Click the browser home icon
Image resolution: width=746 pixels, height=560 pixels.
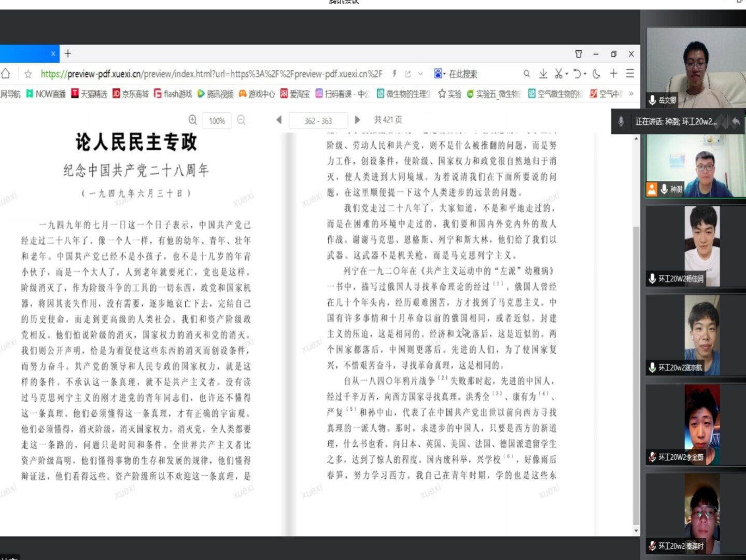coord(6,74)
